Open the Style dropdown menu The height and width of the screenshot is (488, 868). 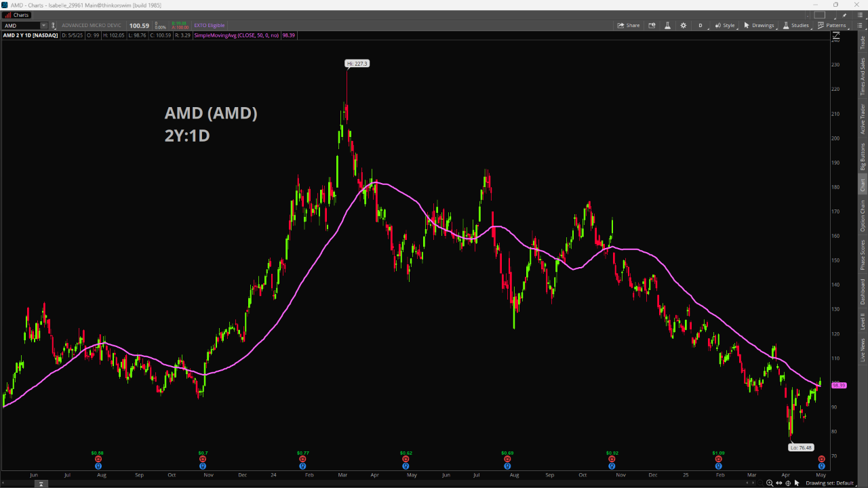pyautogui.click(x=725, y=25)
